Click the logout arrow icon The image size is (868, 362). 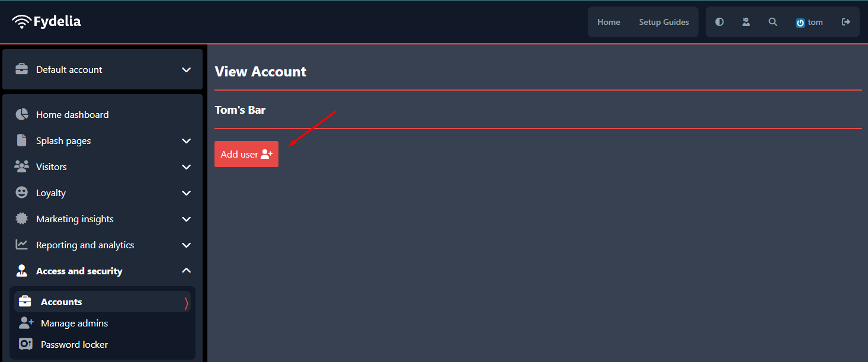click(846, 22)
